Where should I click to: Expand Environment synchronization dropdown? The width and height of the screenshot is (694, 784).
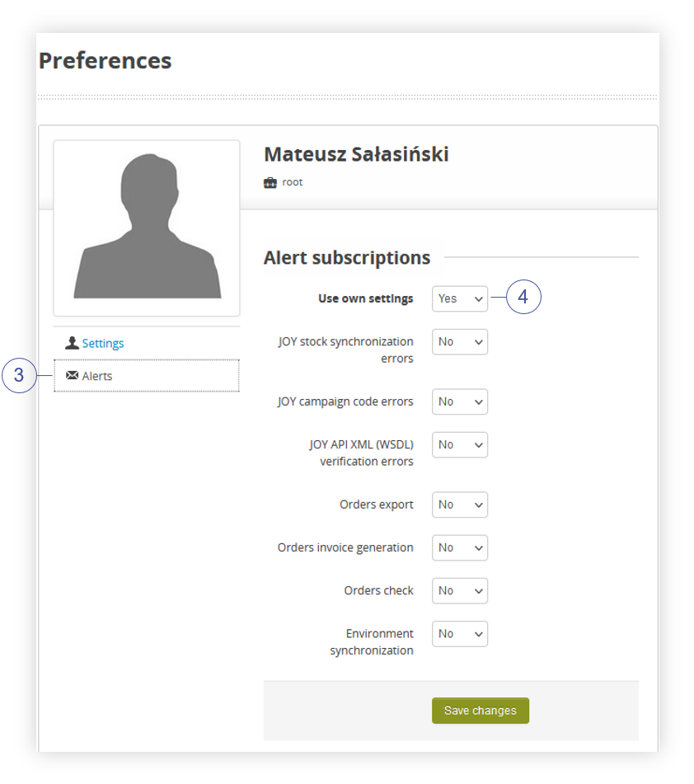click(459, 633)
